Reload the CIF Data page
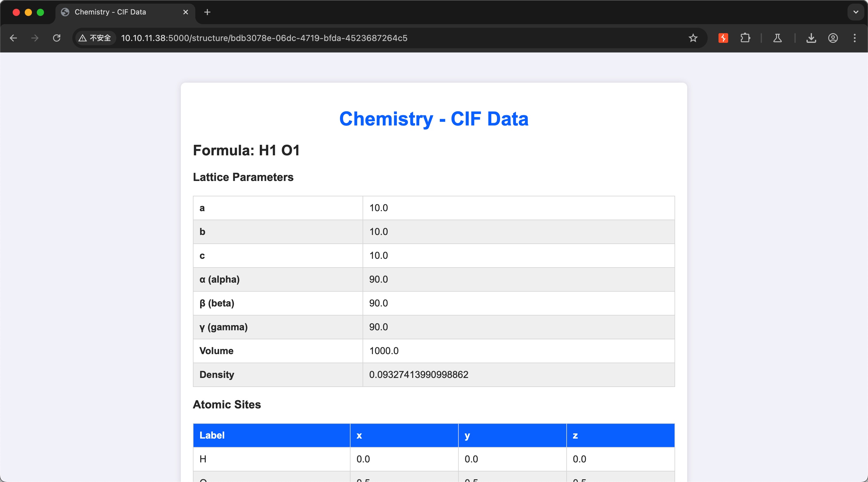The width and height of the screenshot is (868, 482). (57, 38)
